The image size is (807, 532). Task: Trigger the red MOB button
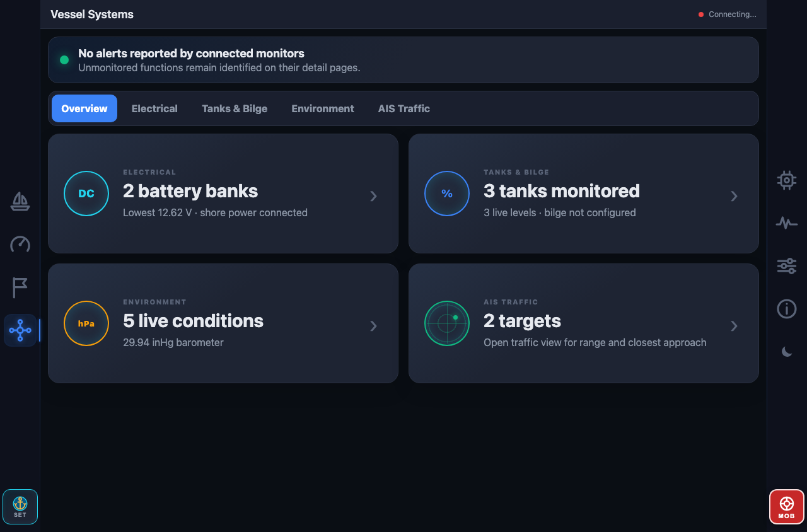pyautogui.click(x=787, y=507)
